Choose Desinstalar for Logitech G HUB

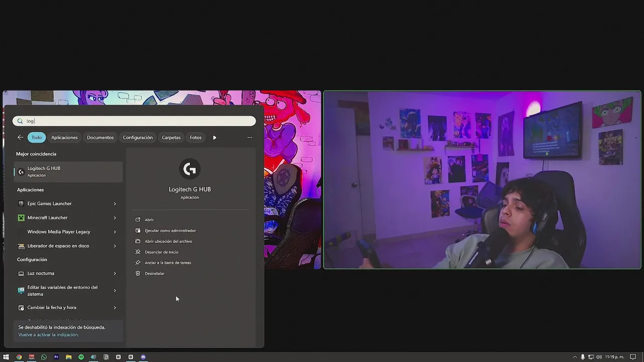154,274
